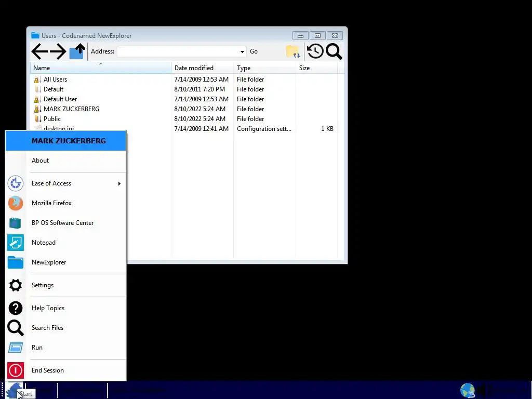Open Help Topics question mark item
Screen dimensions: 532x399
[66, 308]
